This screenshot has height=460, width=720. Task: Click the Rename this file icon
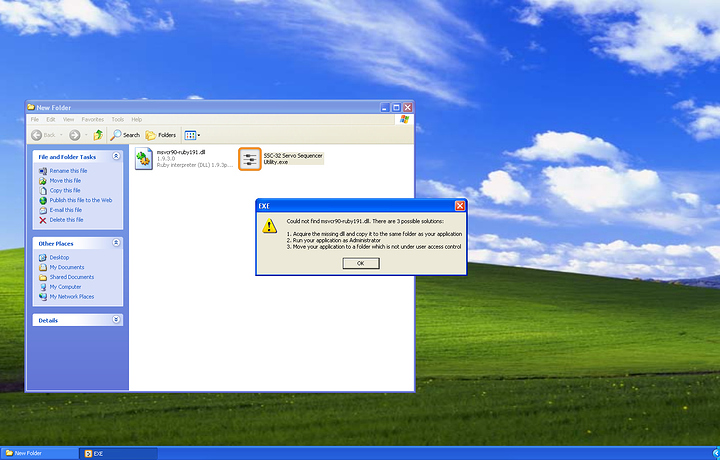[43, 171]
